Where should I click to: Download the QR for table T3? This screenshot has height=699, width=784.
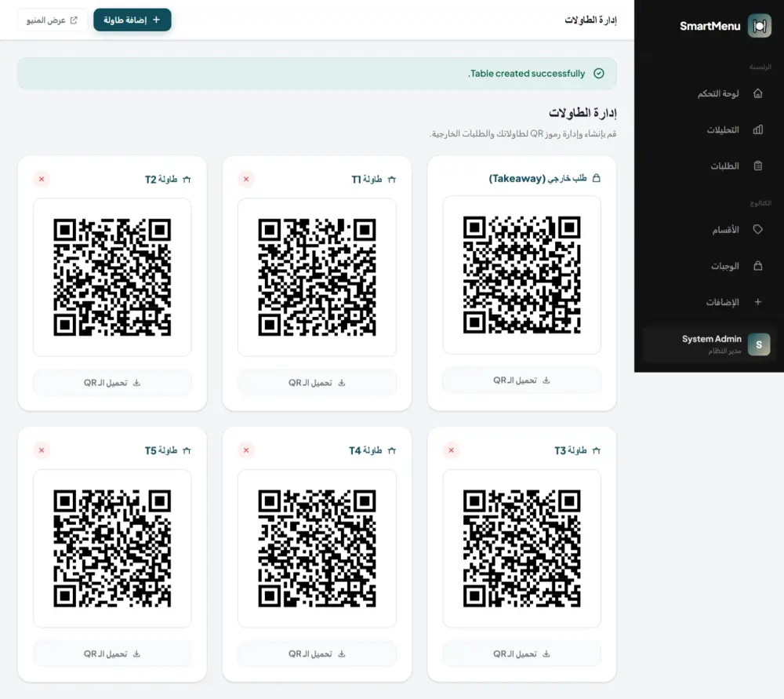[521, 654]
